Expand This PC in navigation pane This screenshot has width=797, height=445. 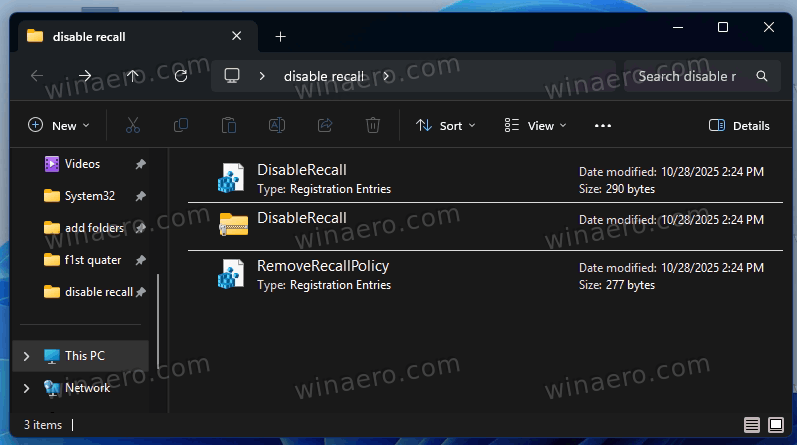pyautogui.click(x=26, y=357)
